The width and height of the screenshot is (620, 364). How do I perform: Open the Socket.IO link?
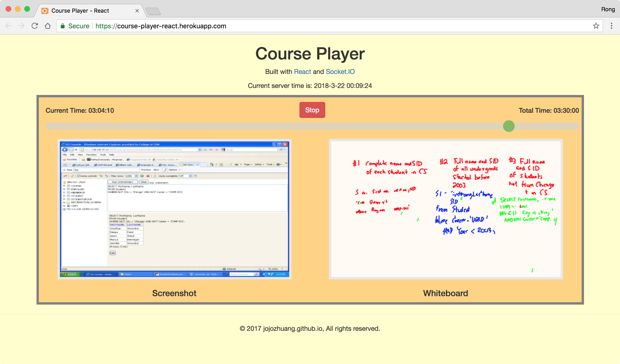point(340,72)
